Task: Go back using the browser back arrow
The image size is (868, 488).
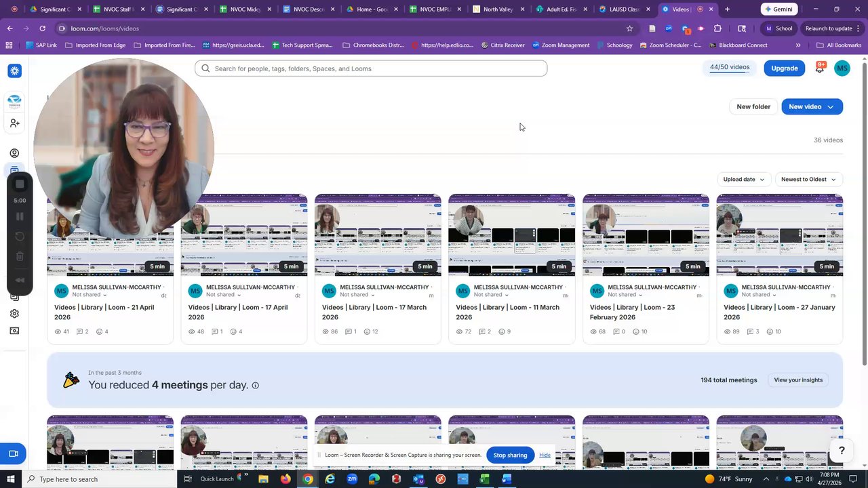Action: click(x=10, y=28)
